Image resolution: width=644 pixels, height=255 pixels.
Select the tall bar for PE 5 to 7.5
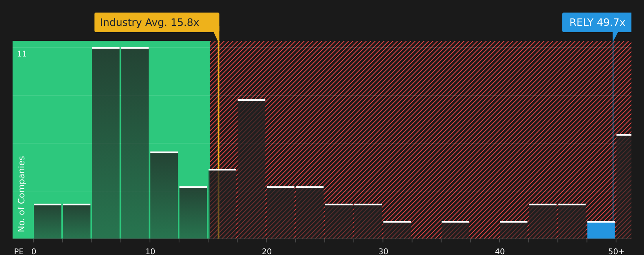pos(106,143)
